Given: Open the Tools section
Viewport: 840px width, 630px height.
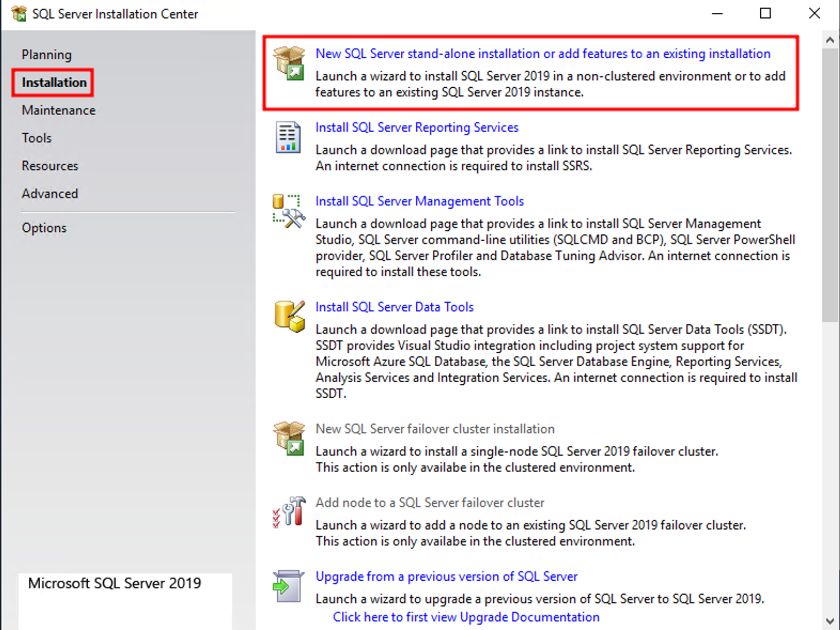Looking at the screenshot, I should 37,138.
